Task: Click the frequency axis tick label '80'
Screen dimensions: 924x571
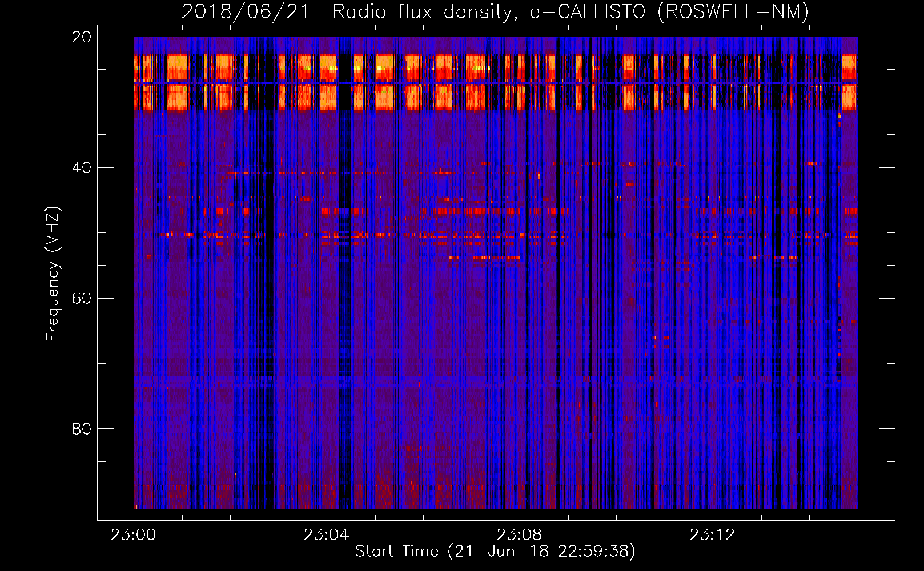Action: [x=82, y=429]
